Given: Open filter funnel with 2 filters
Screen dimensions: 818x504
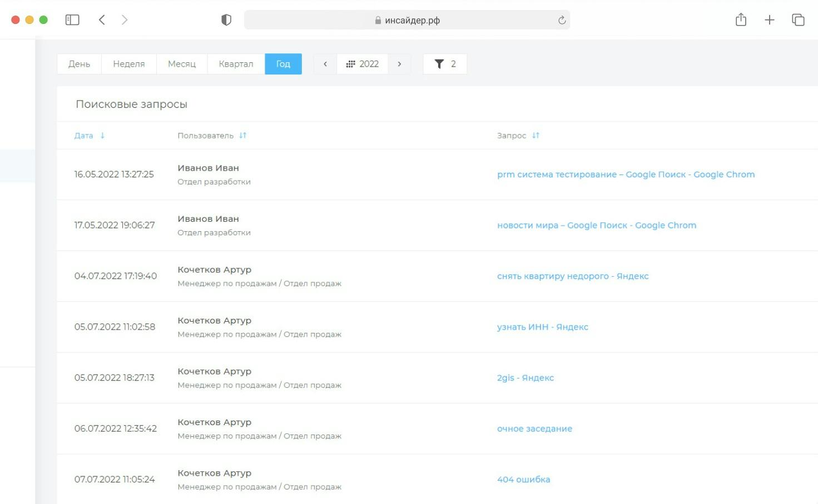Looking at the screenshot, I should coord(445,64).
